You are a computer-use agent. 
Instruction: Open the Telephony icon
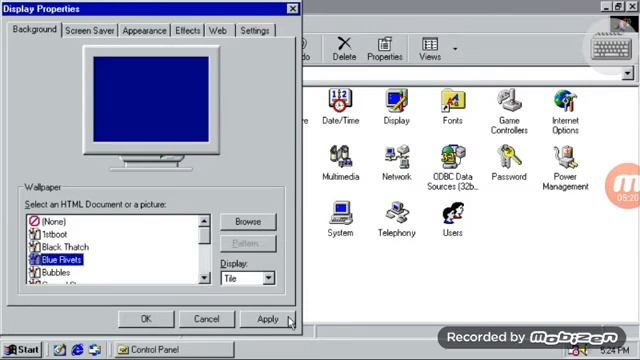pyautogui.click(x=396, y=218)
